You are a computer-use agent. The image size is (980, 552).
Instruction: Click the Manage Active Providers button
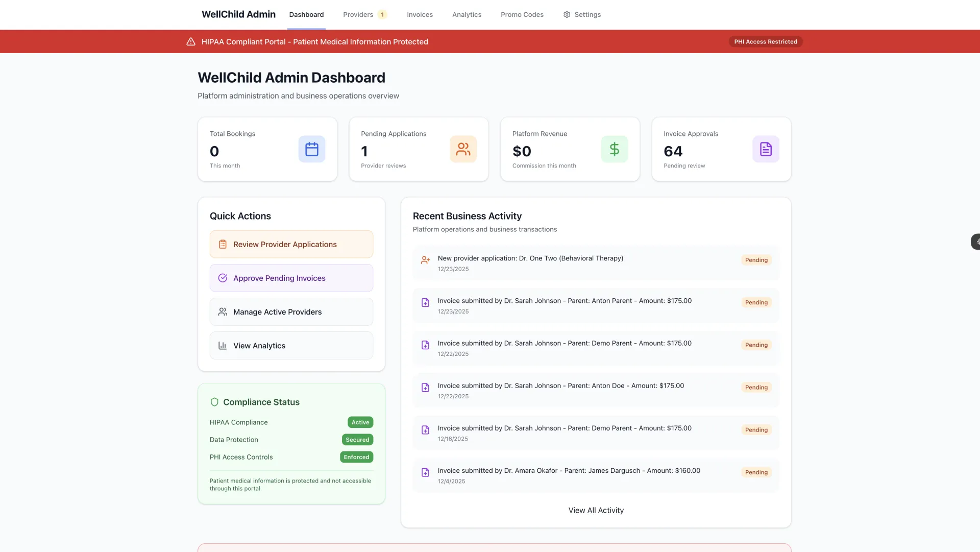pyautogui.click(x=291, y=311)
